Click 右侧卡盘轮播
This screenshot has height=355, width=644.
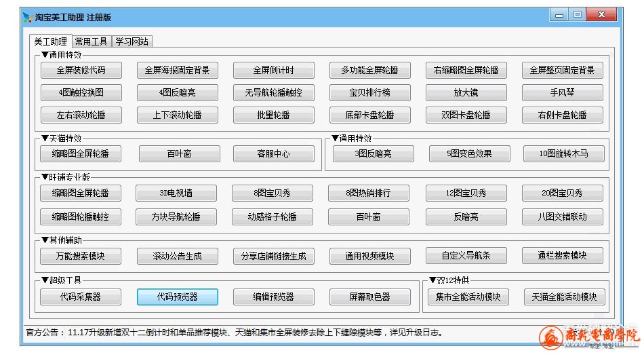[x=562, y=115]
